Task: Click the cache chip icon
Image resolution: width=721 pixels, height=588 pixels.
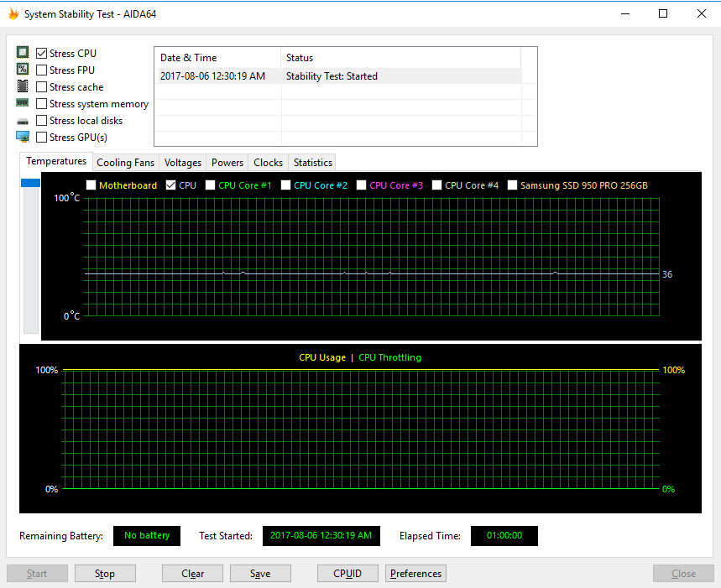Action: pos(23,86)
